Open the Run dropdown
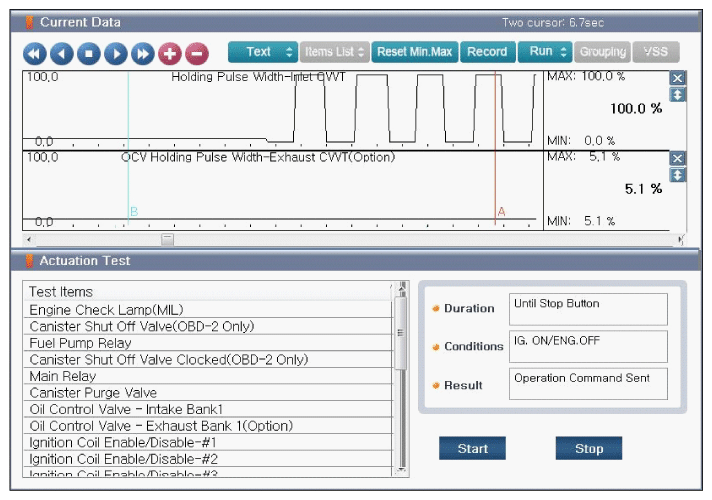 click(x=545, y=52)
